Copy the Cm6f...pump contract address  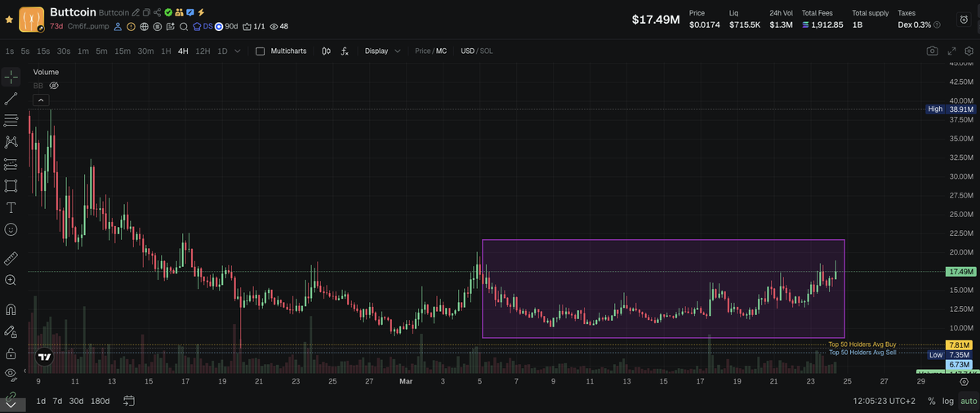pyautogui.click(x=87, y=26)
